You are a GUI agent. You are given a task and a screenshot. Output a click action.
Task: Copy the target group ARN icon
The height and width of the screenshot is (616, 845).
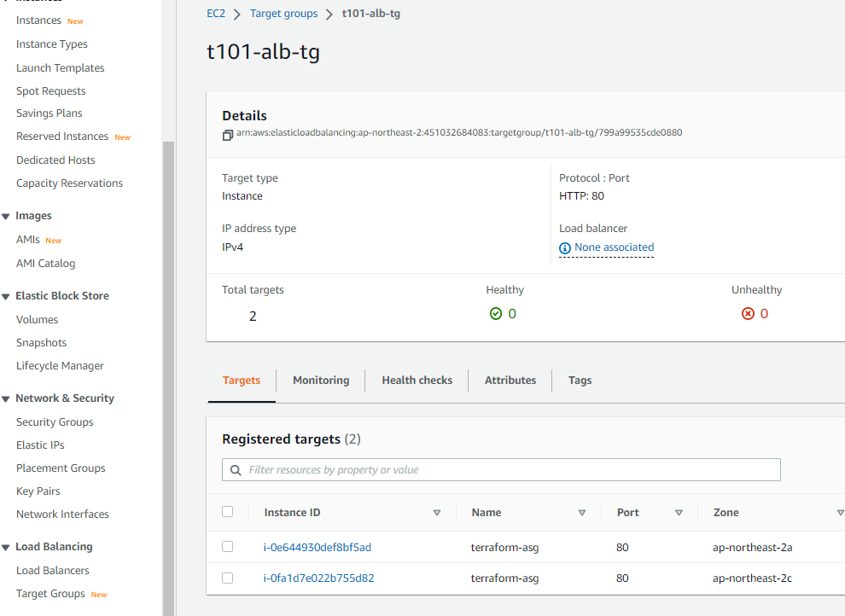[227, 135]
